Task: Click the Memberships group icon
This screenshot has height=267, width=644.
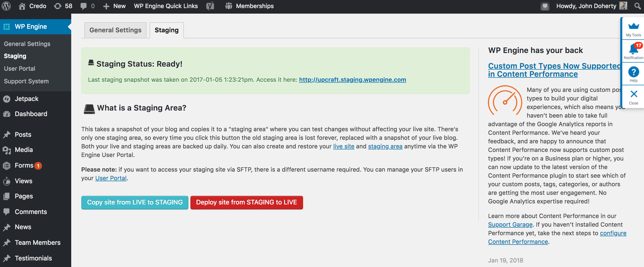Action: point(229,6)
